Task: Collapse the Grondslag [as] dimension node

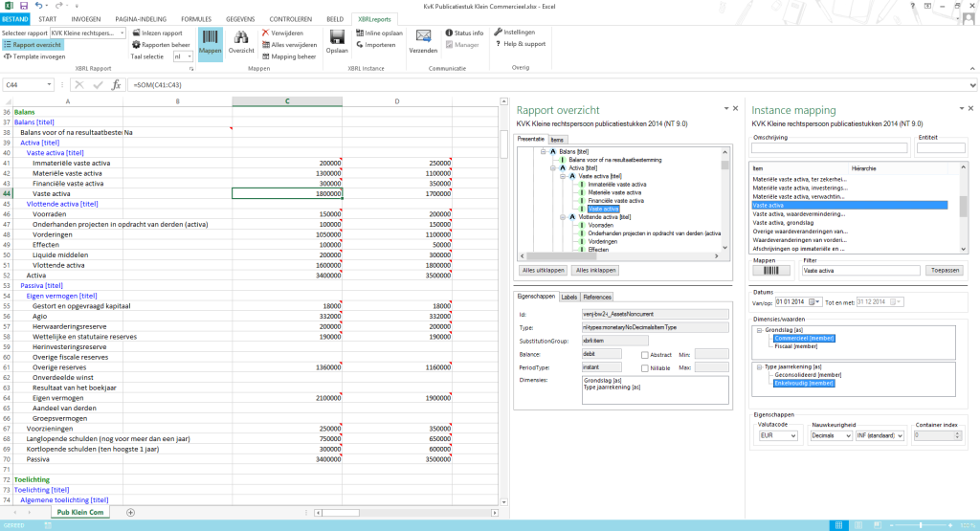Action: click(759, 330)
